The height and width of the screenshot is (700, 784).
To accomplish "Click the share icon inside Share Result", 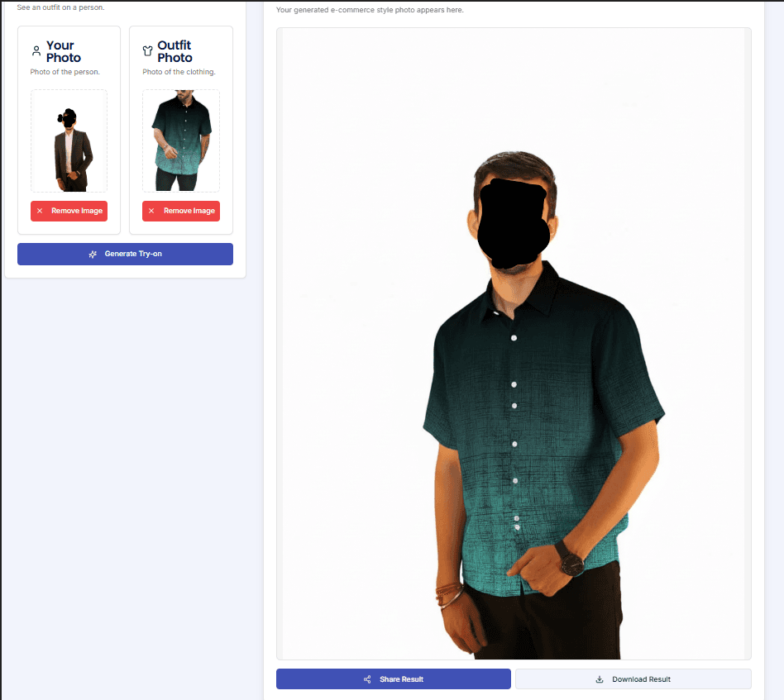I will [366, 679].
